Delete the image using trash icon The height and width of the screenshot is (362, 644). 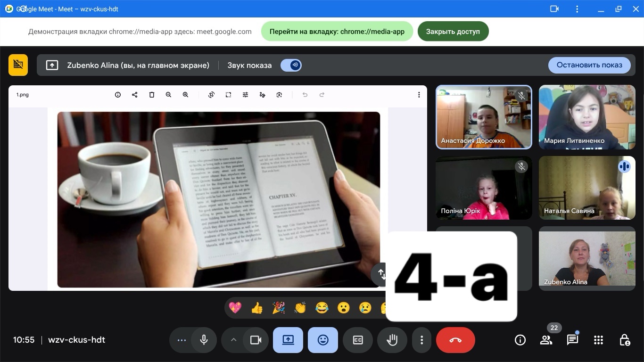click(x=151, y=95)
